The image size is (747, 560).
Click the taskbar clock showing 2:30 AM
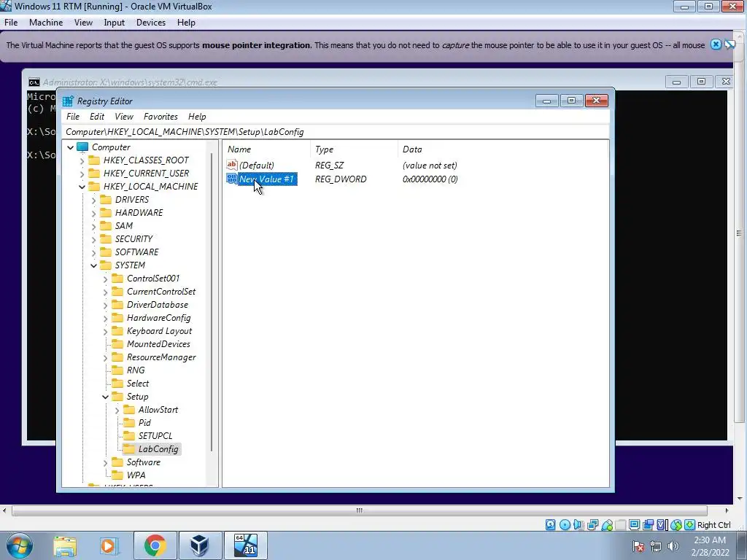click(x=710, y=545)
